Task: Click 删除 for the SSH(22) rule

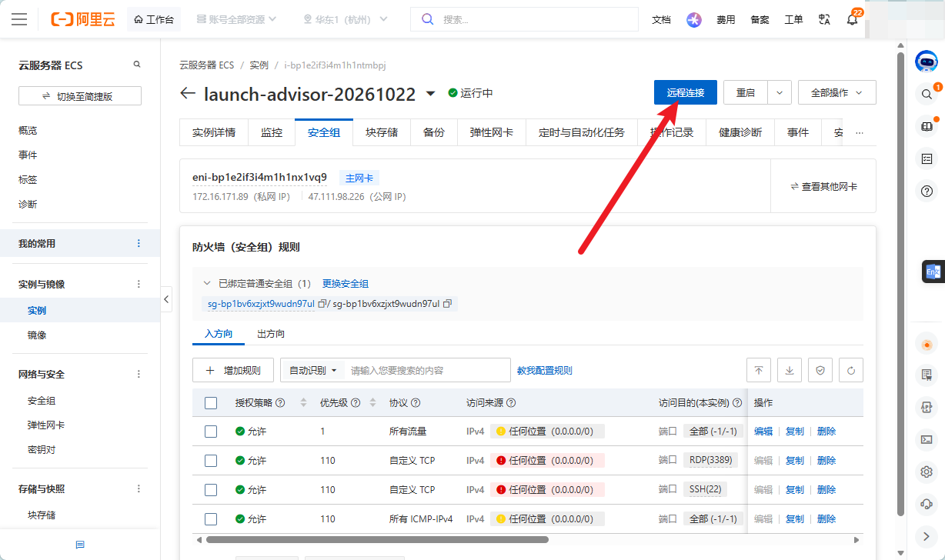Action: pyautogui.click(x=826, y=490)
